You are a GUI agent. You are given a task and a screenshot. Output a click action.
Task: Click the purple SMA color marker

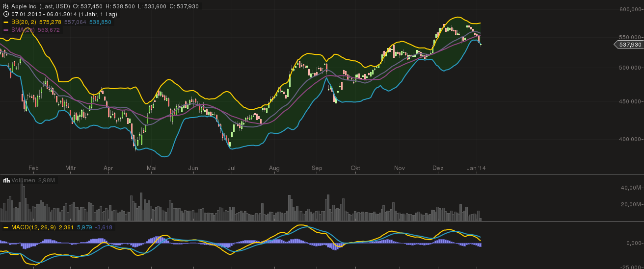pyautogui.click(x=6, y=30)
